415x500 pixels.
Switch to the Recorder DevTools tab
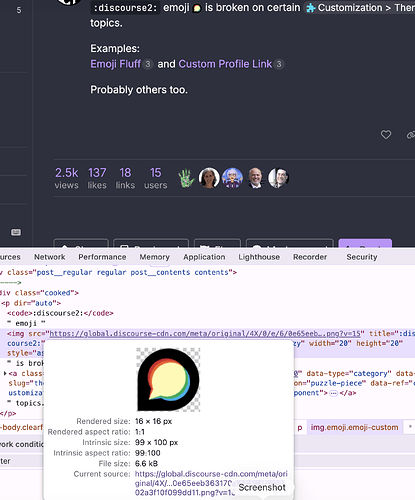[x=310, y=257]
